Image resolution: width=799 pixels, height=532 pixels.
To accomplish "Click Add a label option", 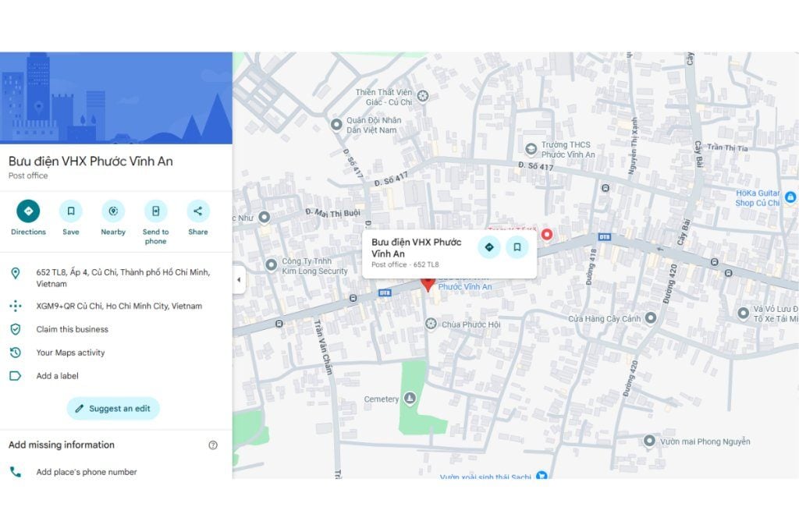I will point(57,376).
